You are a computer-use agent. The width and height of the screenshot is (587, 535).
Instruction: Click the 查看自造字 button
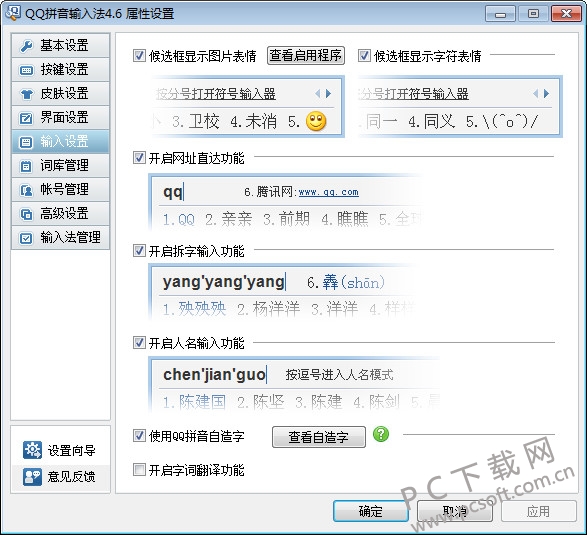click(319, 437)
